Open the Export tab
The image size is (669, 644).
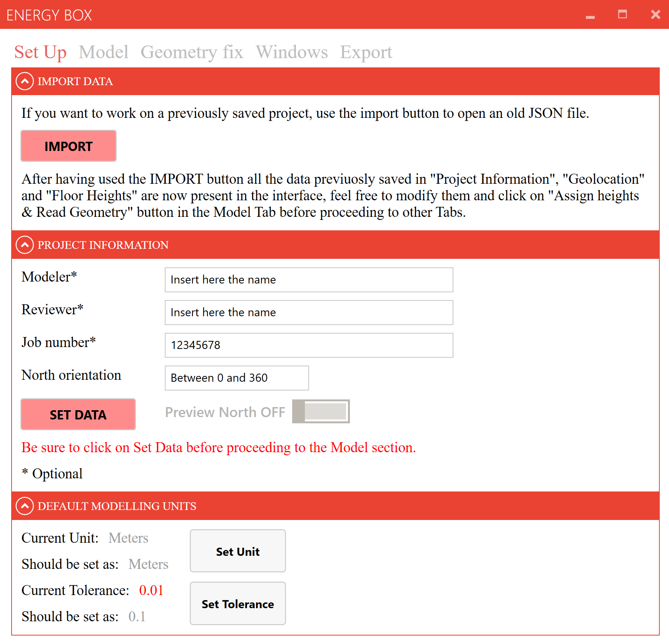click(x=366, y=52)
